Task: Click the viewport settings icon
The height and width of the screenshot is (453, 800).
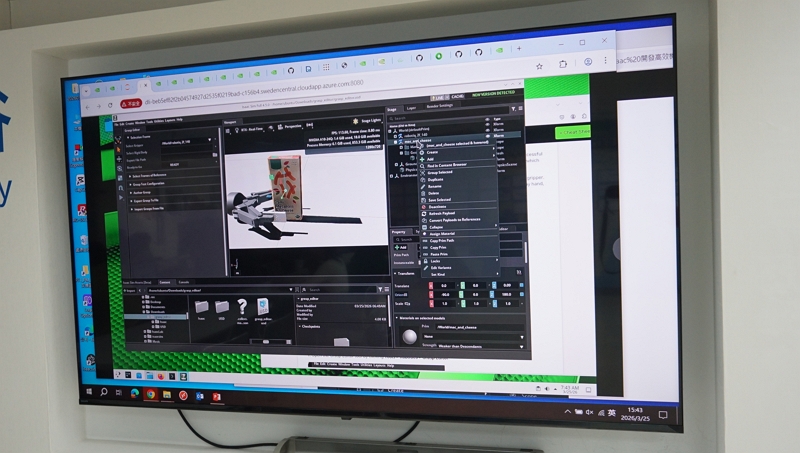Action: click(228, 131)
